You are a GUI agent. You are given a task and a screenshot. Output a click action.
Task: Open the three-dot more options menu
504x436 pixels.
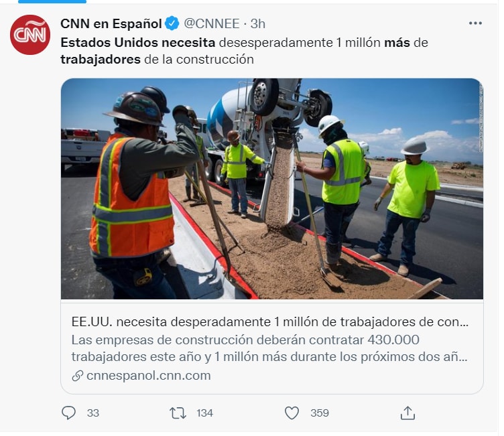[x=475, y=23]
